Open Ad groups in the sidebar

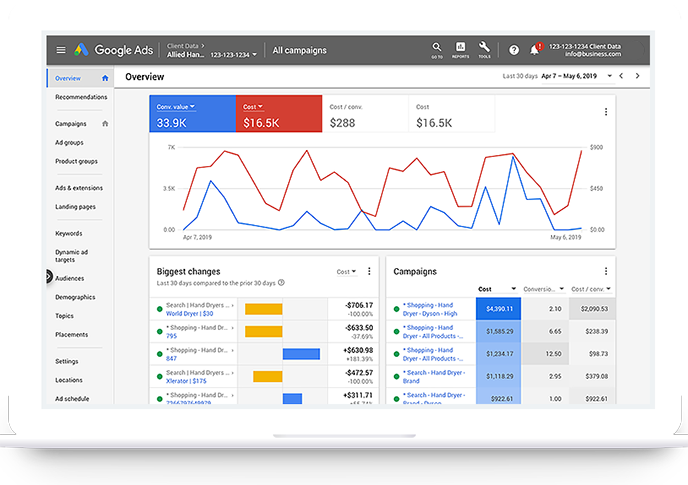pyautogui.click(x=69, y=143)
